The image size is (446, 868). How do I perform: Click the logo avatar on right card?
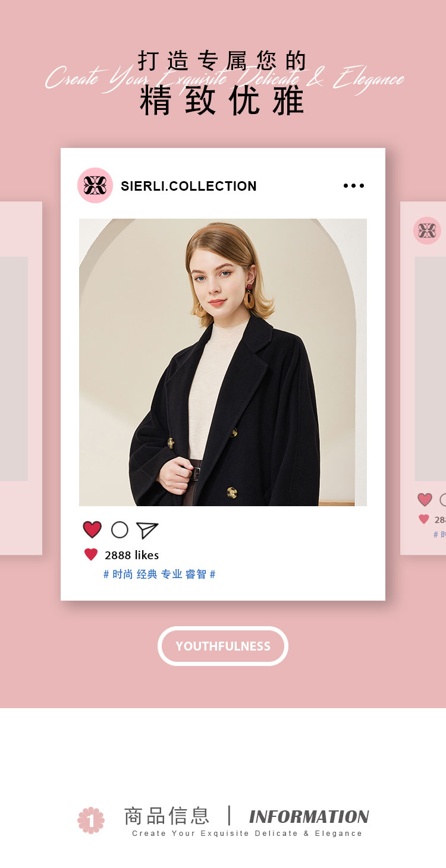[x=427, y=231]
